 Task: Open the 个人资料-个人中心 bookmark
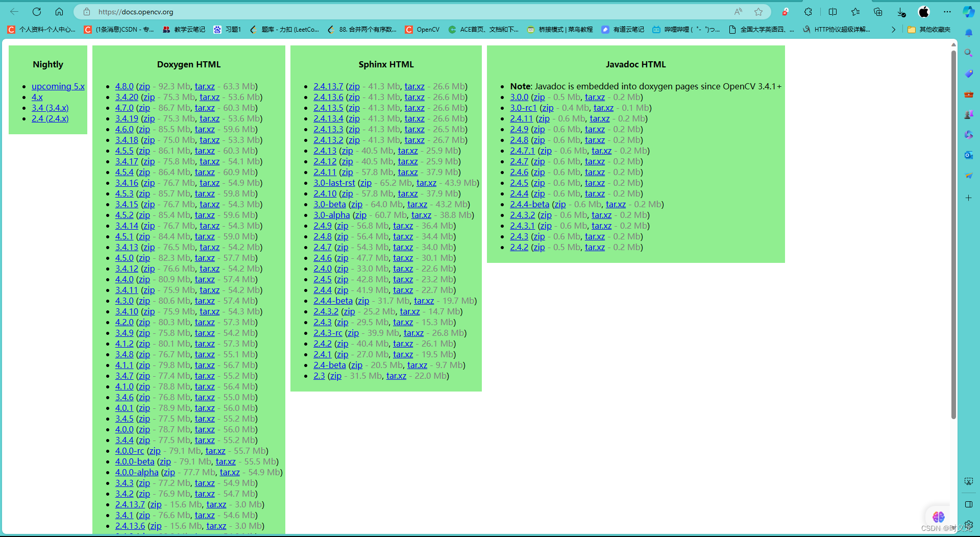coord(41,30)
